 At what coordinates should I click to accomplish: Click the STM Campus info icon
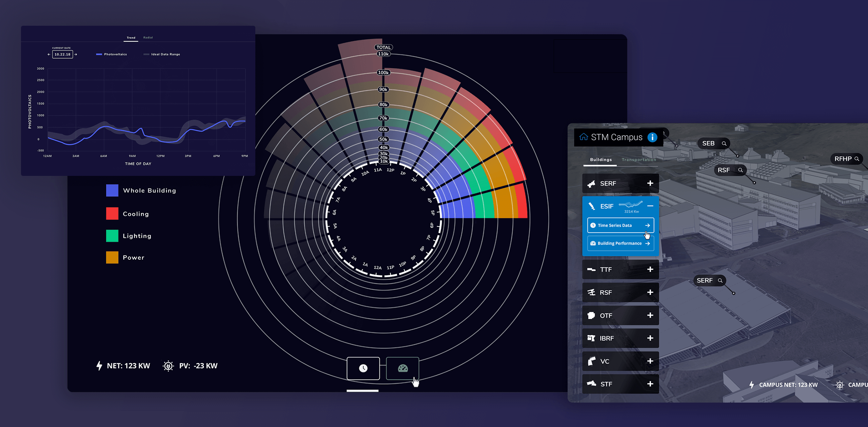coord(652,137)
